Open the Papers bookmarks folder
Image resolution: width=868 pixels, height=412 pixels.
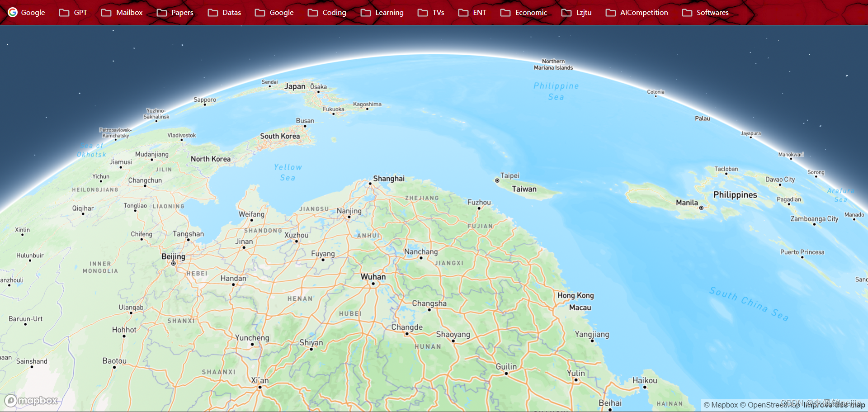pyautogui.click(x=175, y=13)
